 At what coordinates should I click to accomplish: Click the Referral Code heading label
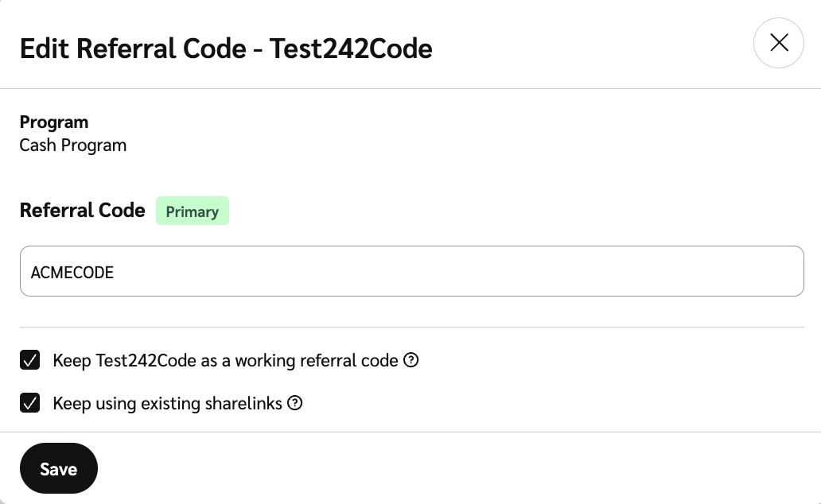[x=83, y=211]
